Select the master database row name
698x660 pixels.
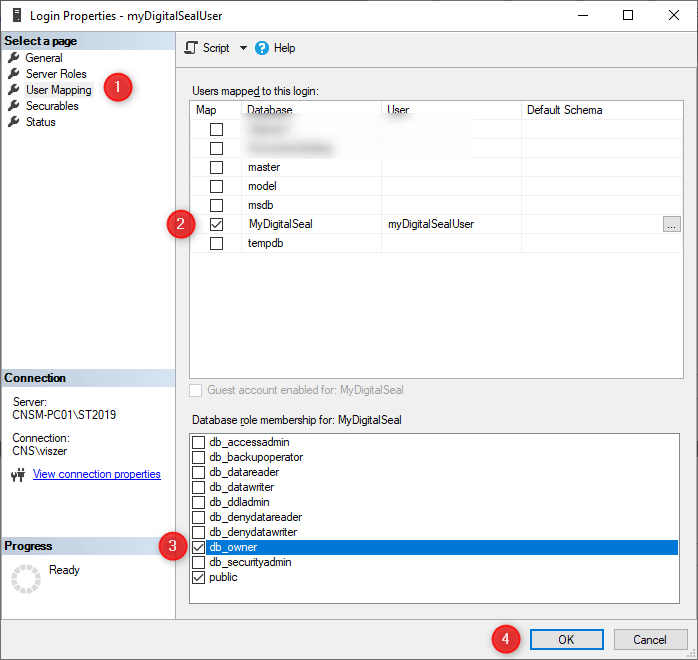point(264,167)
